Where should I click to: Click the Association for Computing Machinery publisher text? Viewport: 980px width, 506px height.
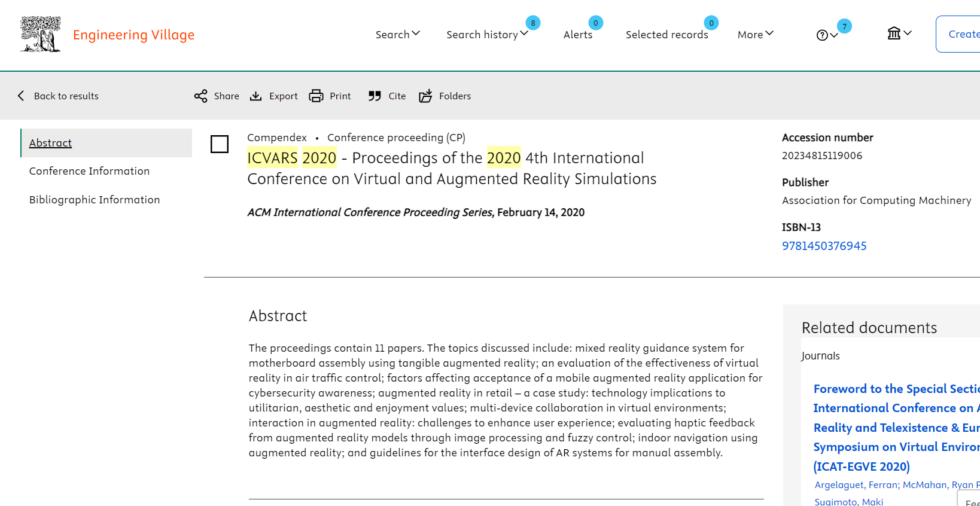876,200
